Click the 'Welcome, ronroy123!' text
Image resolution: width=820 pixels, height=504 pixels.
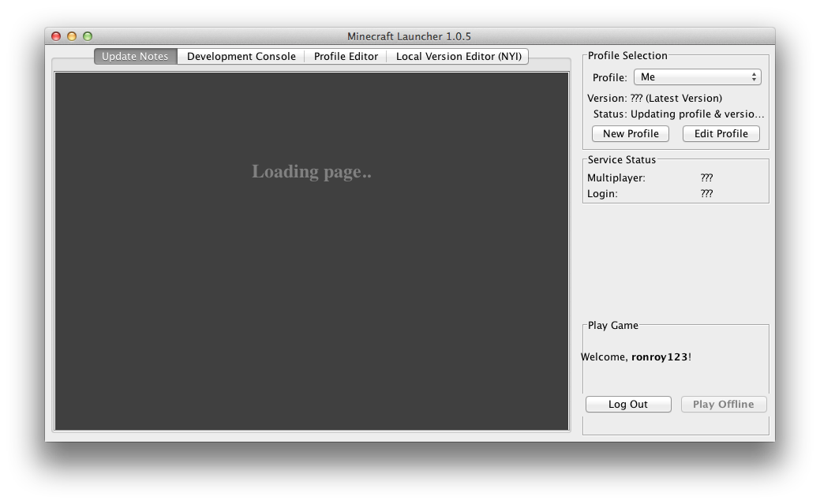(x=636, y=357)
